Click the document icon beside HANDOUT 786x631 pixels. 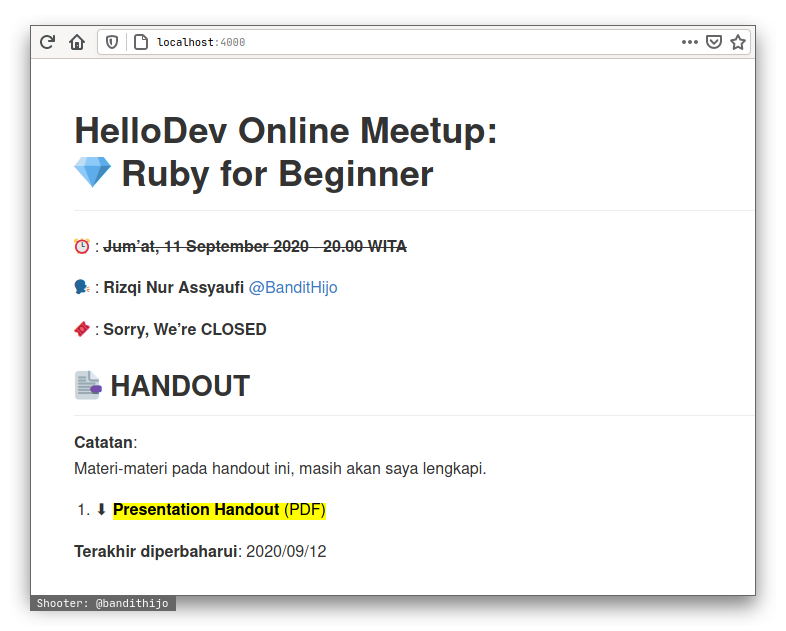pyautogui.click(x=88, y=386)
